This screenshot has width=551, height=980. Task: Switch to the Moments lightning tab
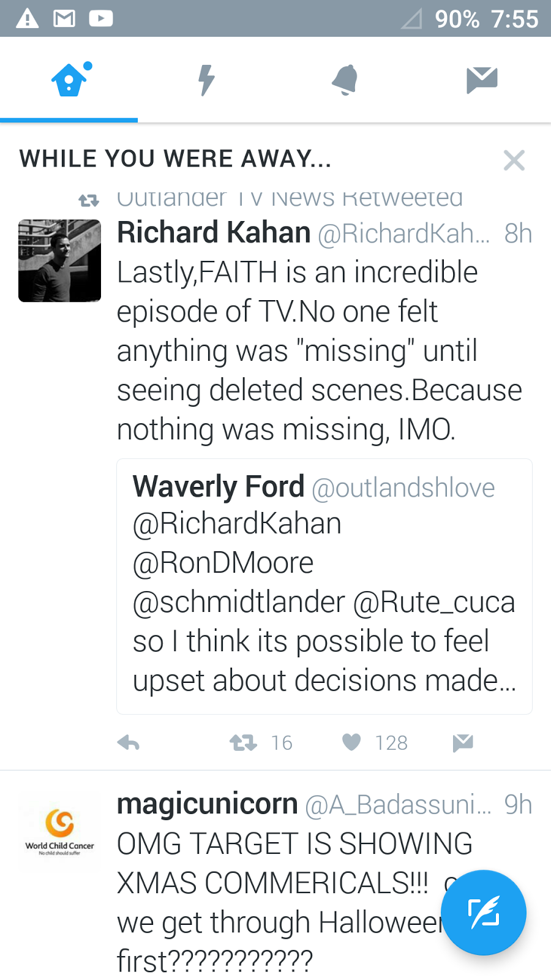[x=206, y=80]
